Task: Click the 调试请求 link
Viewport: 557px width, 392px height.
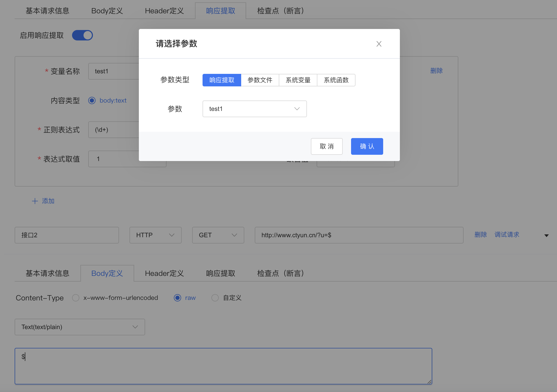Action: tap(507, 235)
